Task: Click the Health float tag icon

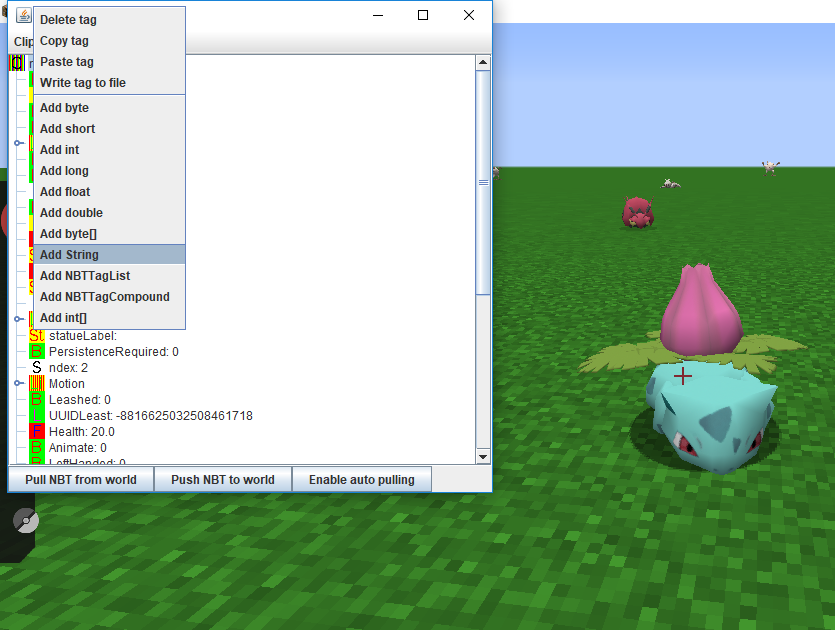Action: [x=37, y=431]
